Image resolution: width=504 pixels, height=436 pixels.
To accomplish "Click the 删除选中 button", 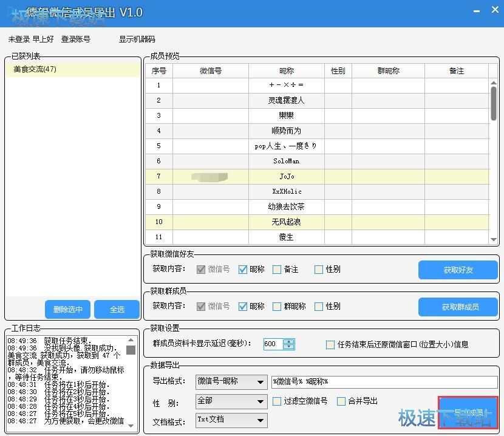I will tap(68, 310).
